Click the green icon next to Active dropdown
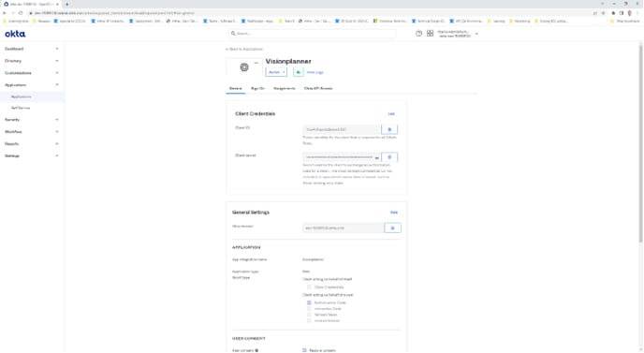Viewport: 644px width, 353px height. [x=299, y=72]
